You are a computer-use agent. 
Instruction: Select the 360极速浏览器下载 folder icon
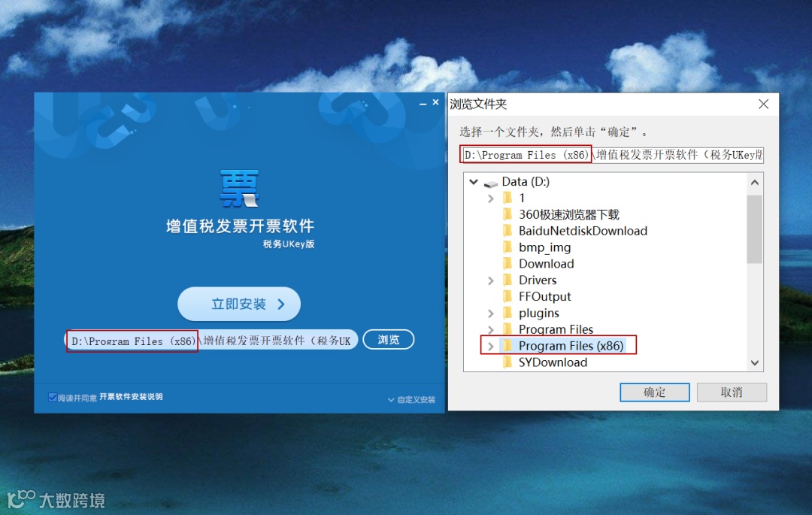point(507,214)
